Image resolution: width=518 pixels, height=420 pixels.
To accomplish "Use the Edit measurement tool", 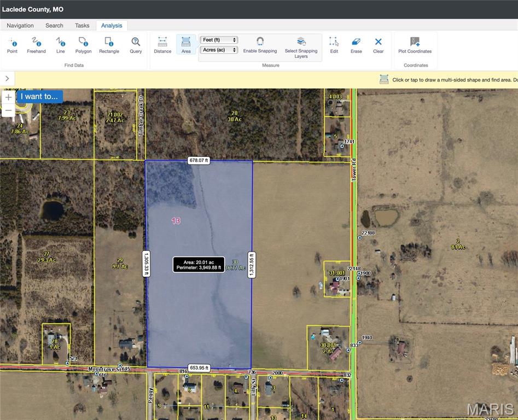I will [x=334, y=44].
